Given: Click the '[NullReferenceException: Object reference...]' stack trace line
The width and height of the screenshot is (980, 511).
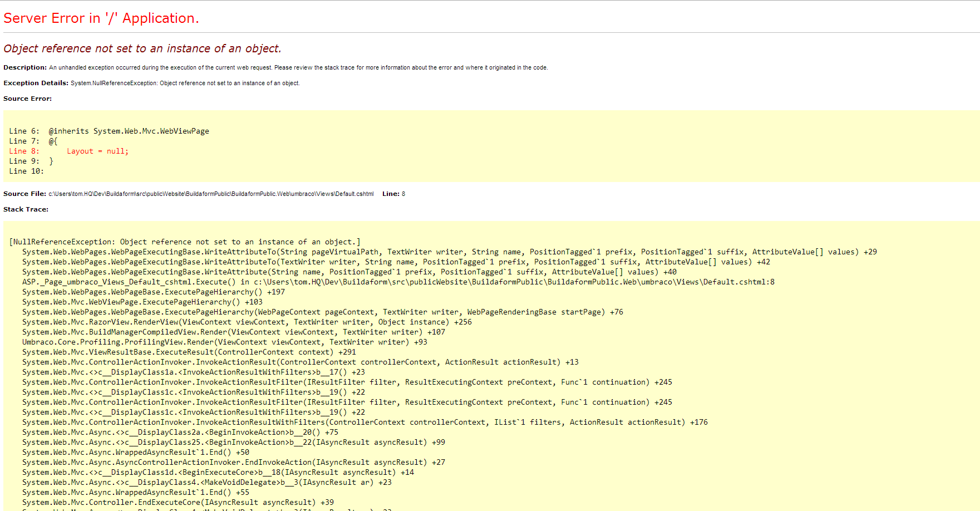Looking at the screenshot, I should (x=185, y=242).
